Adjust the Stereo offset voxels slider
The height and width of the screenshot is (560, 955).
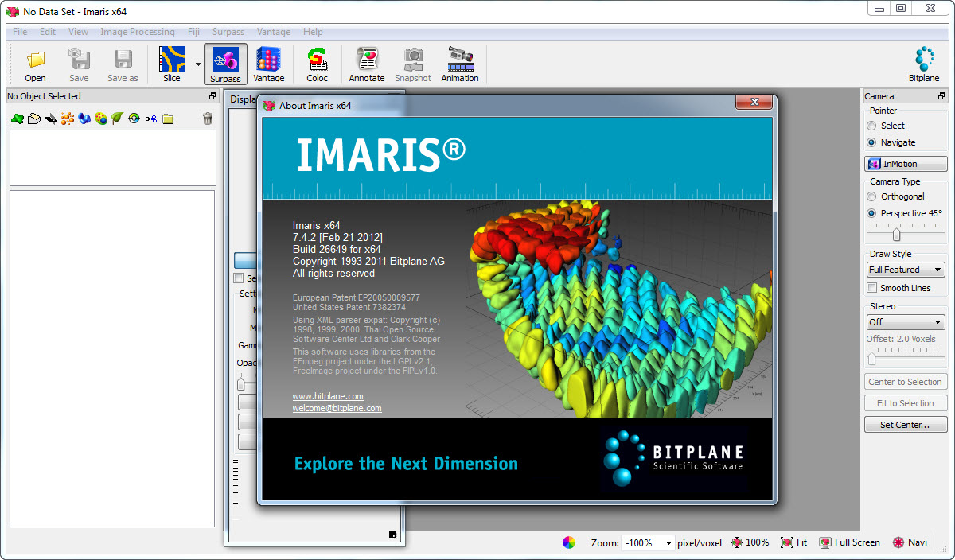(871, 359)
